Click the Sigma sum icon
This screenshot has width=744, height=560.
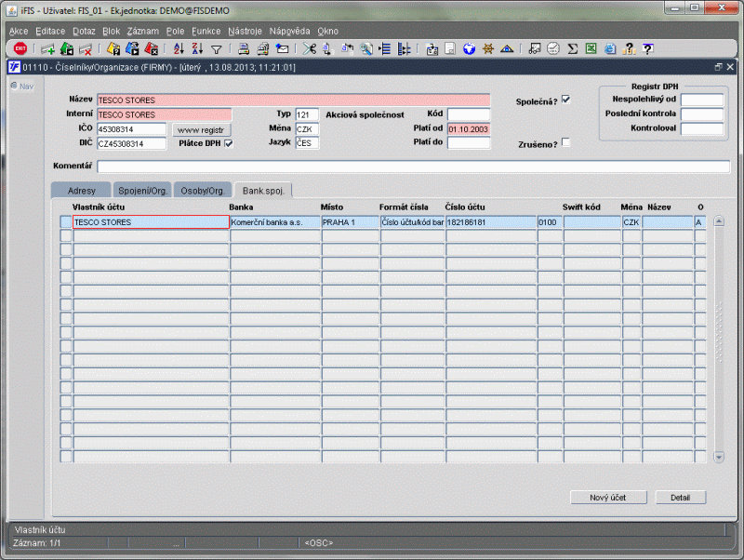point(573,49)
